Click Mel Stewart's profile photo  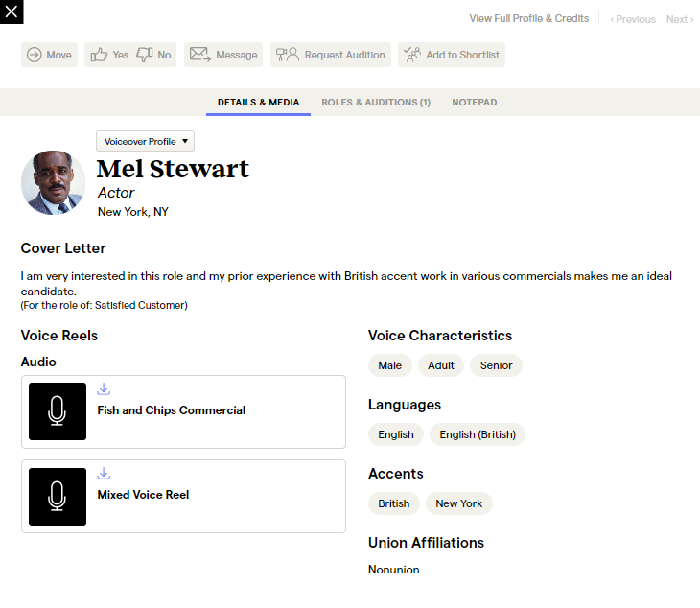54,183
